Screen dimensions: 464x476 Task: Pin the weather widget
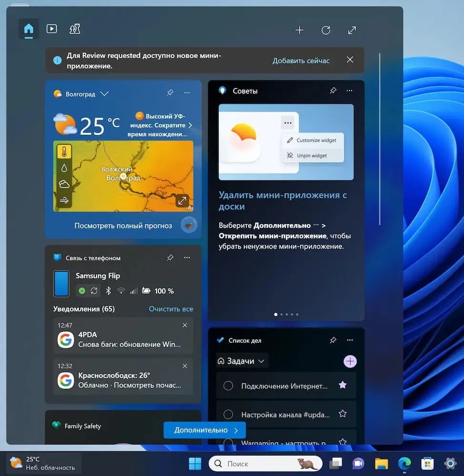(170, 93)
